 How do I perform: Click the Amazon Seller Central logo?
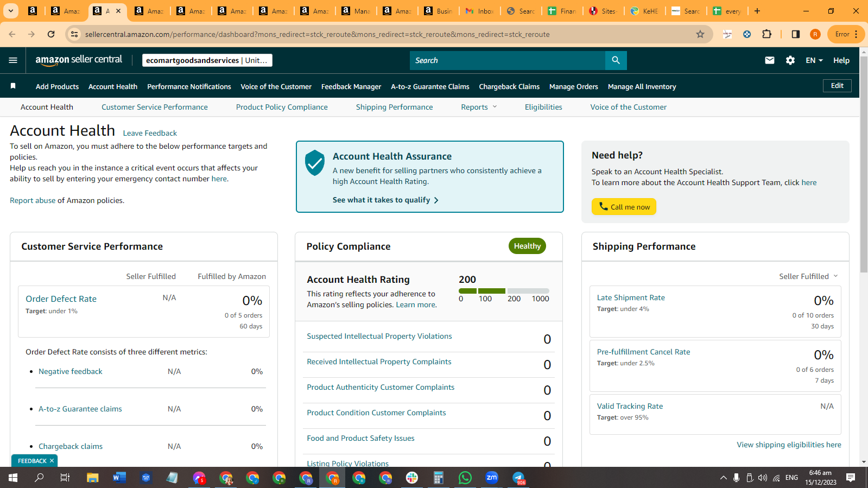point(79,60)
